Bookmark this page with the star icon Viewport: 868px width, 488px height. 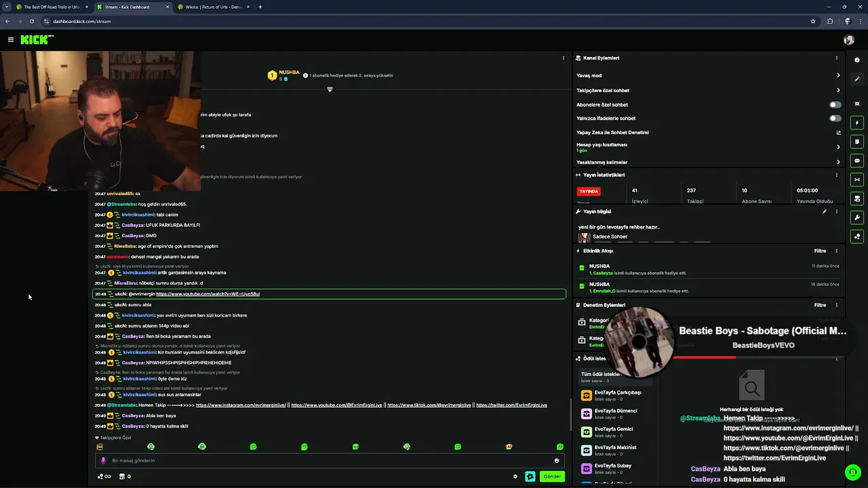pos(813,21)
